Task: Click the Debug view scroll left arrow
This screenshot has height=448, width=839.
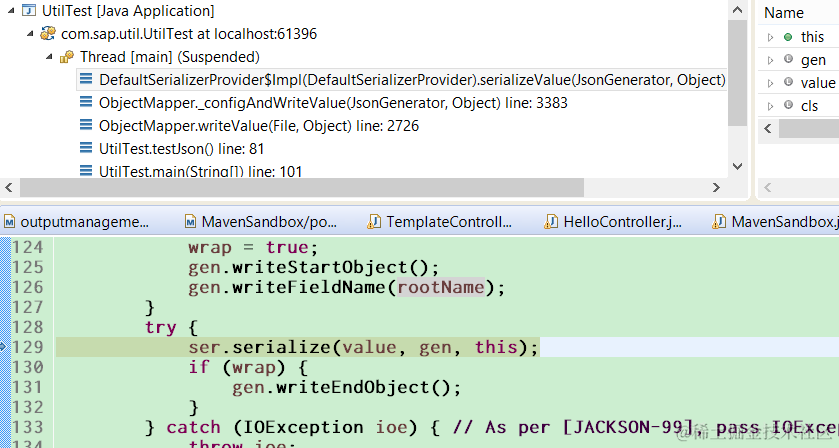Action: point(9,187)
